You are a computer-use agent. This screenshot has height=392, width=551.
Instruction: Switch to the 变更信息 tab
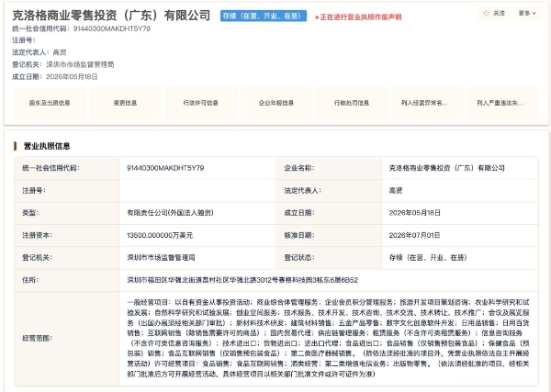(x=125, y=103)
